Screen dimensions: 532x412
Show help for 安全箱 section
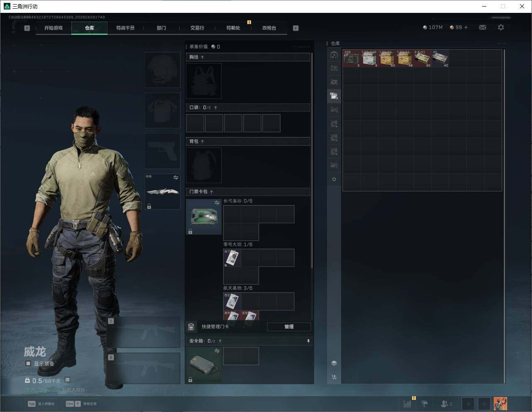(220, 341)
